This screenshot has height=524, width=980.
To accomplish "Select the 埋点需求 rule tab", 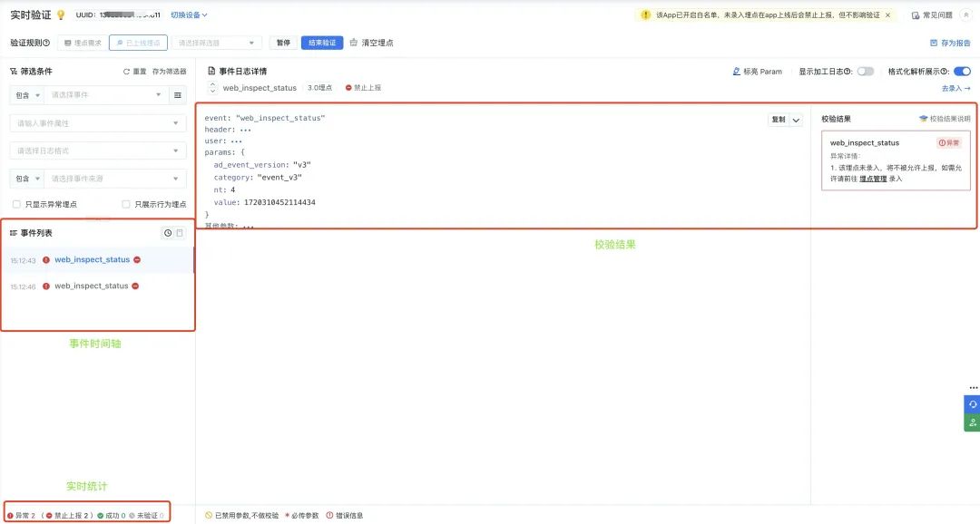I will click(83, 44).
